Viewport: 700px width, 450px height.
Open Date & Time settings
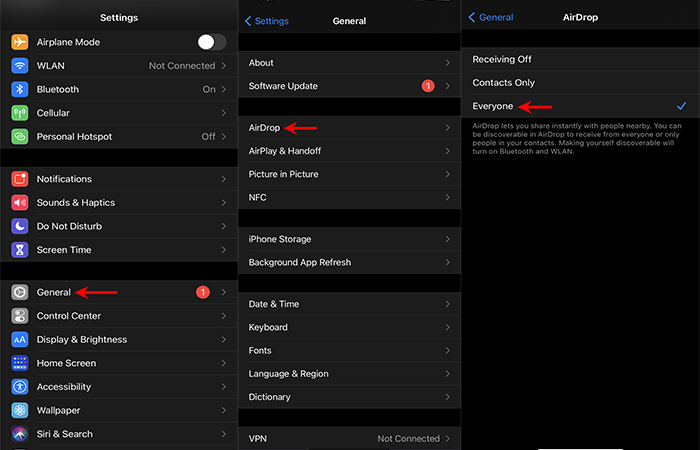(350, 304)
